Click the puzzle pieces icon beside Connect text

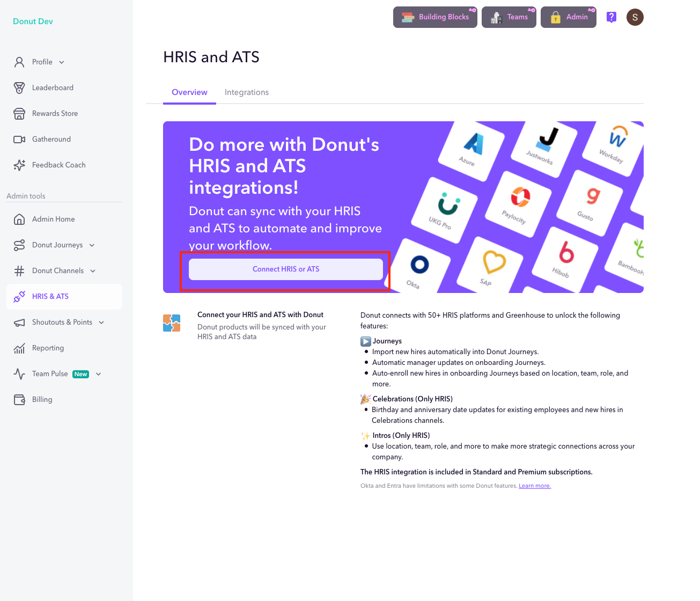172,323
